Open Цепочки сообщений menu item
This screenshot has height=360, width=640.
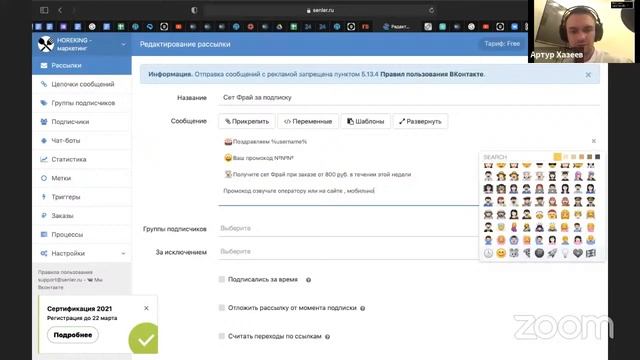[82, 84]
